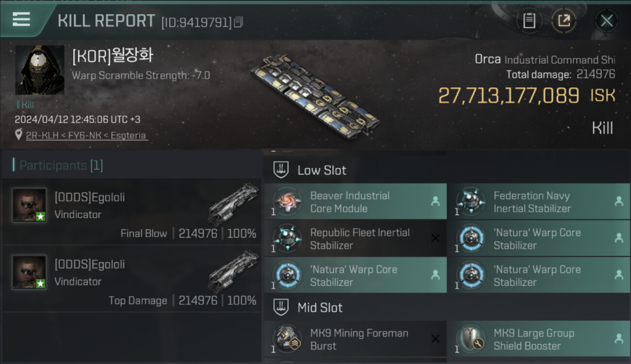This screenshot has height=364, width=631.
Task: Collapse the Low Slot section
Action: pos(321,170)
